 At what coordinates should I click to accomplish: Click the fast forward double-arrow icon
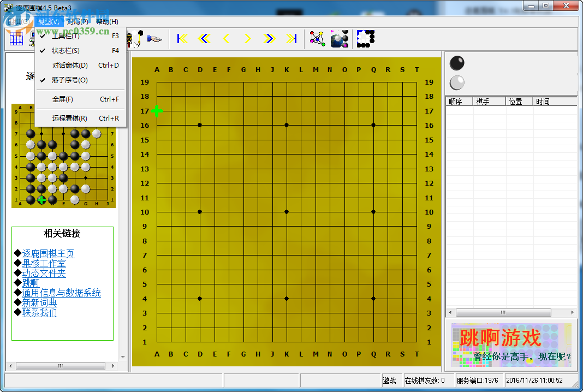270,38
